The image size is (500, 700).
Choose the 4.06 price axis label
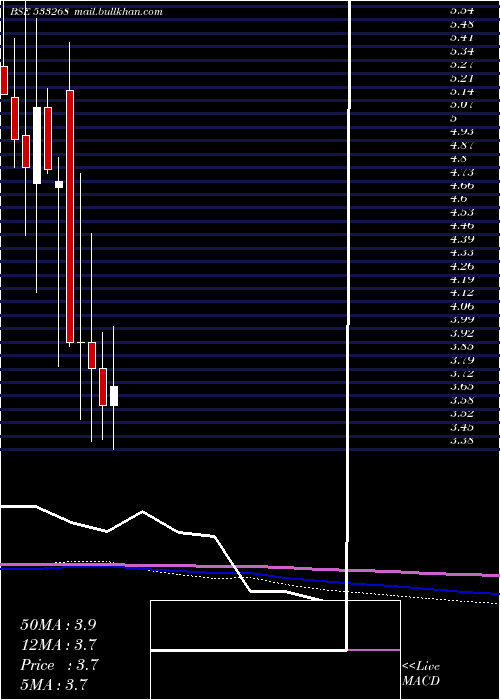[462, 306]
